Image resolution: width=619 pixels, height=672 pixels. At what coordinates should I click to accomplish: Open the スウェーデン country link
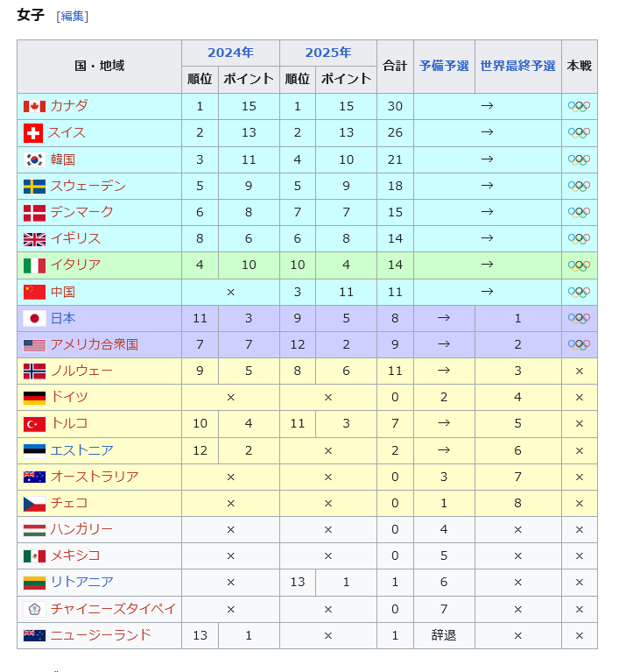pos(88,186)
